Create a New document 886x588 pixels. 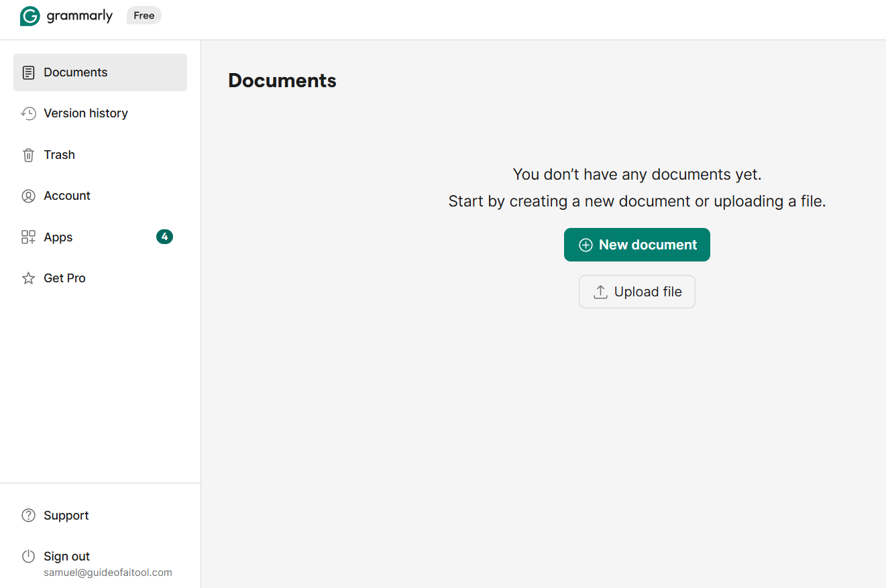(637, 245)
